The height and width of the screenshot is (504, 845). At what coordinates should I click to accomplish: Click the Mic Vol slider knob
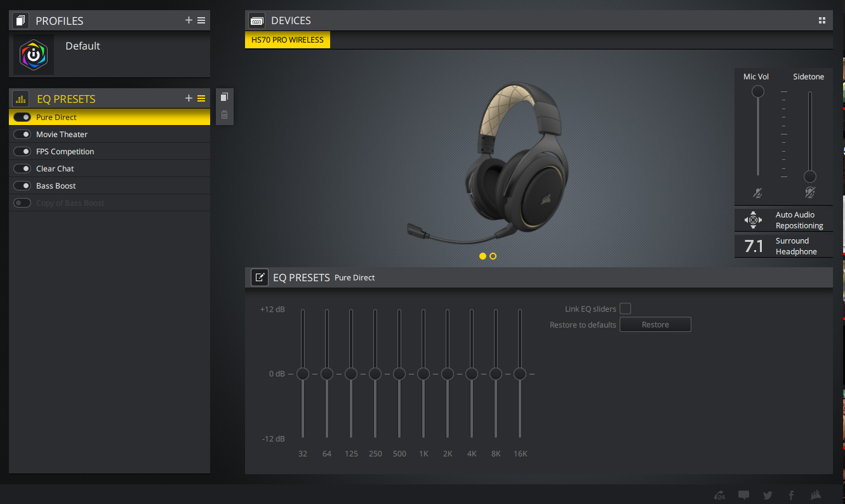(758, 91)
